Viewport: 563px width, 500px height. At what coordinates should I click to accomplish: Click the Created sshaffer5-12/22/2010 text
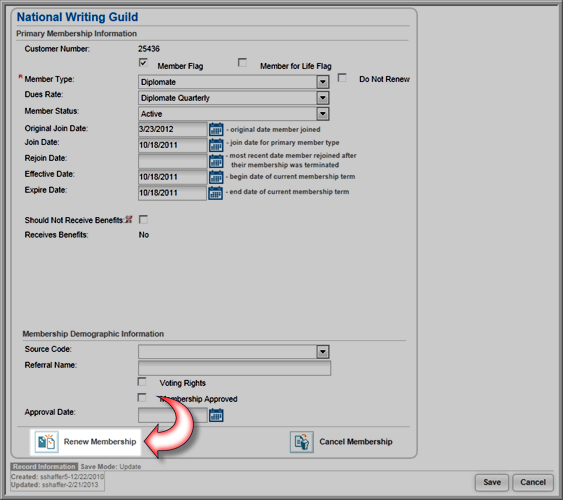[57, 477]
